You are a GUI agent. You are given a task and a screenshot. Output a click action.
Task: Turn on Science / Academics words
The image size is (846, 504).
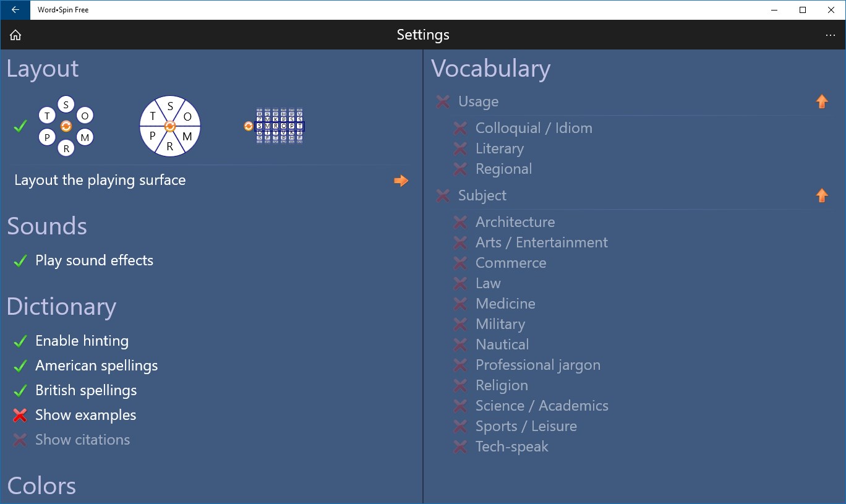coord(531,406)
